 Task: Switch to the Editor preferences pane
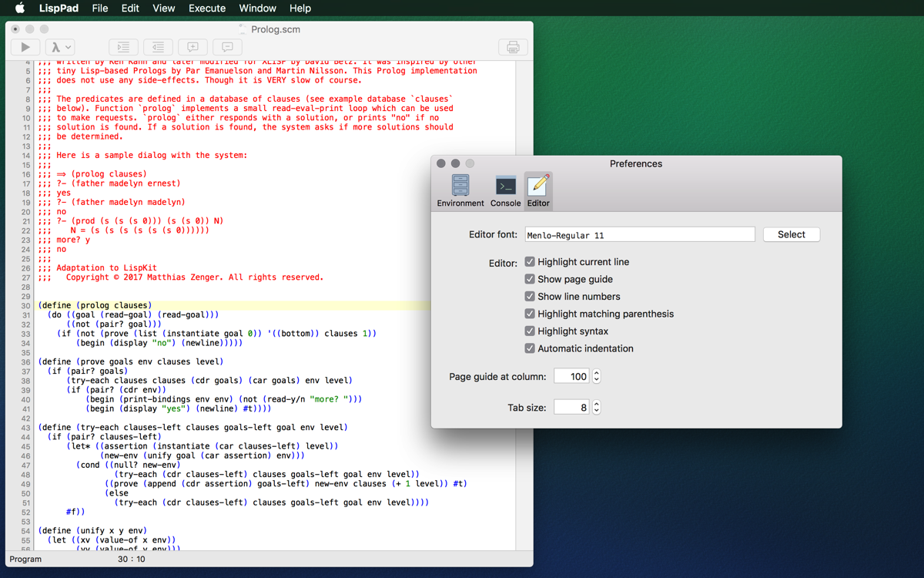(x=538, y=190)
